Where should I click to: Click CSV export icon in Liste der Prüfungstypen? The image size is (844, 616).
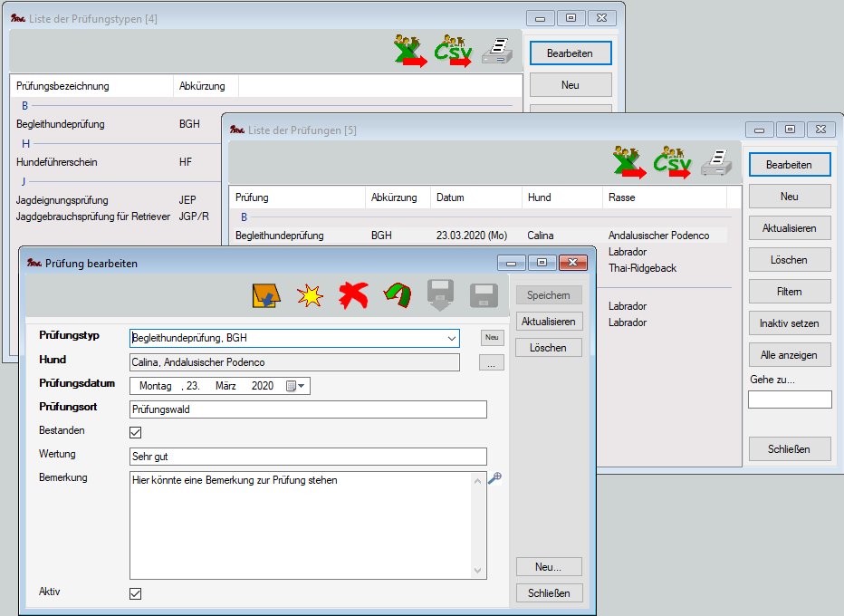tap(454, 52)
